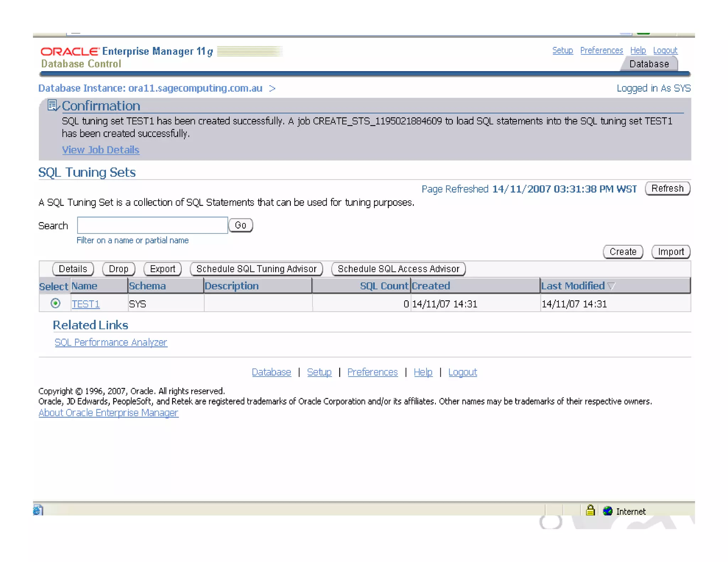Click the Import button
This screenshot has width=728, height=562.
671,252
